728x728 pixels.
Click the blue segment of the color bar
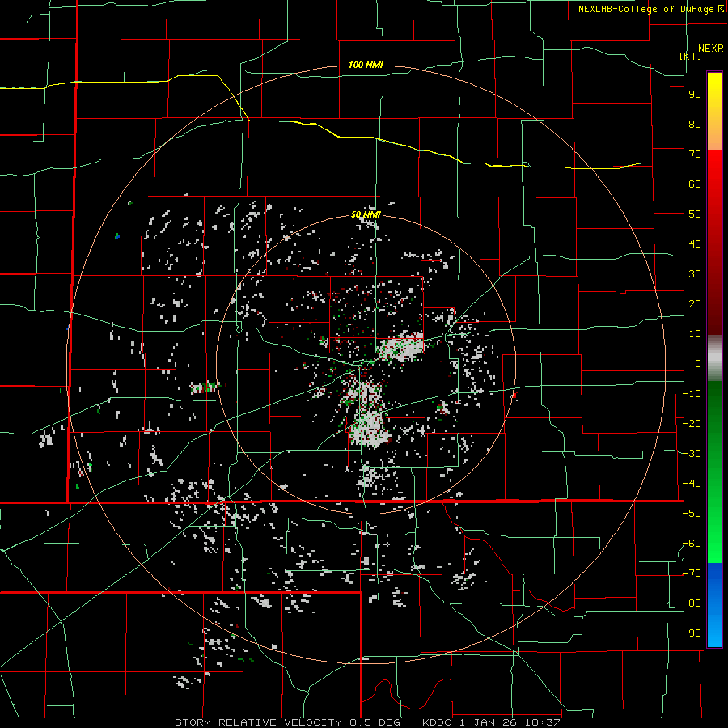point(714,604)
